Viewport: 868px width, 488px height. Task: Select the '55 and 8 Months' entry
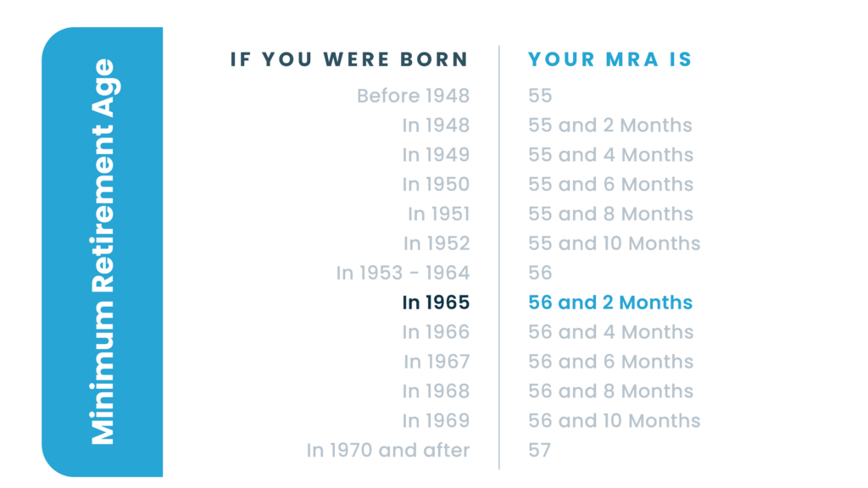(x=610, y=214)
